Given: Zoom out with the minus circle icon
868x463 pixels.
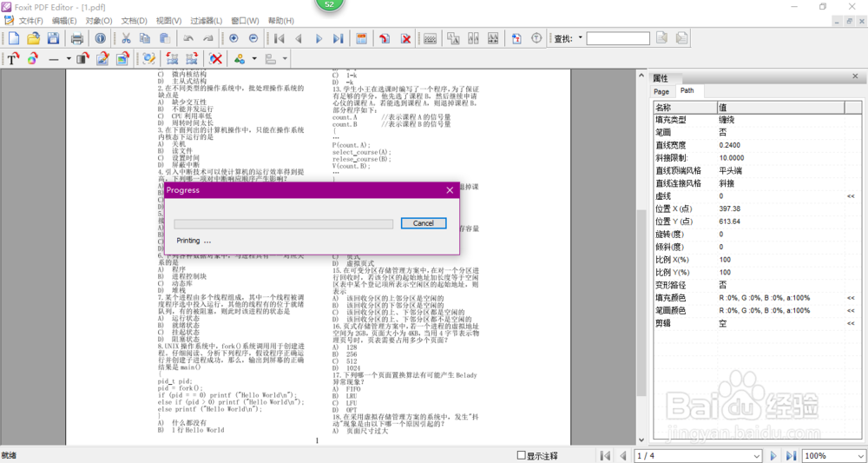Looking at the screenshot, I should tap(253, 38).
